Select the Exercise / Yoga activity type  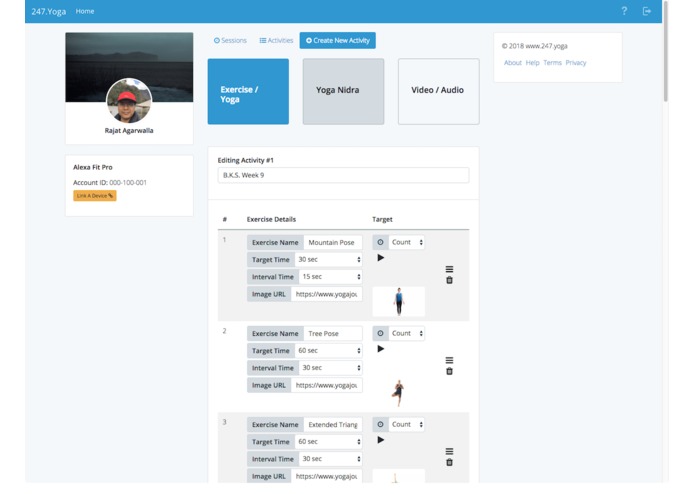click(248, 91)
